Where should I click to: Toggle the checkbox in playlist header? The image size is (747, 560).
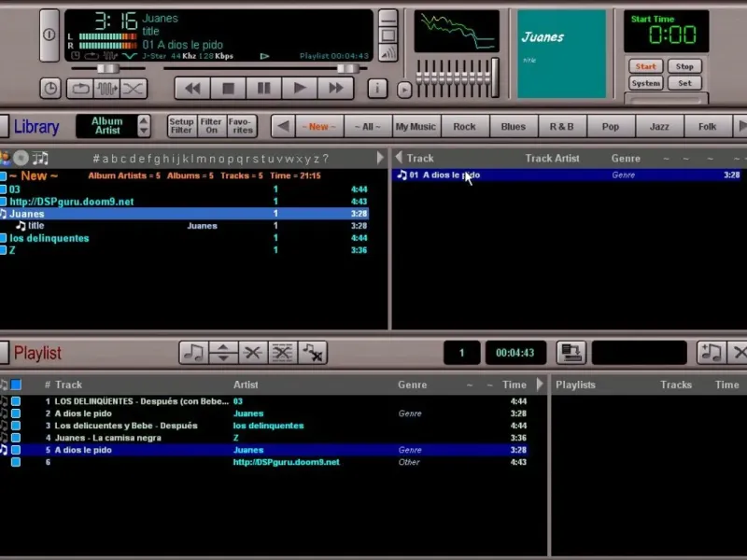pyautogui.click(x=16, y=385)
